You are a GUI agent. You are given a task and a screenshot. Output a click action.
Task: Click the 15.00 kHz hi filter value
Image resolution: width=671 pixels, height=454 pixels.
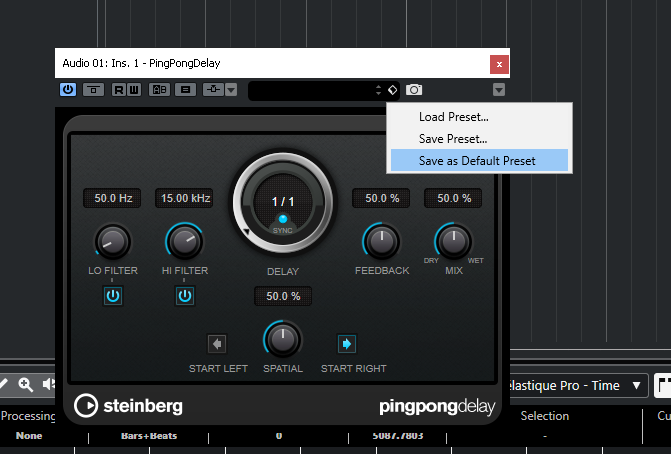184,198
